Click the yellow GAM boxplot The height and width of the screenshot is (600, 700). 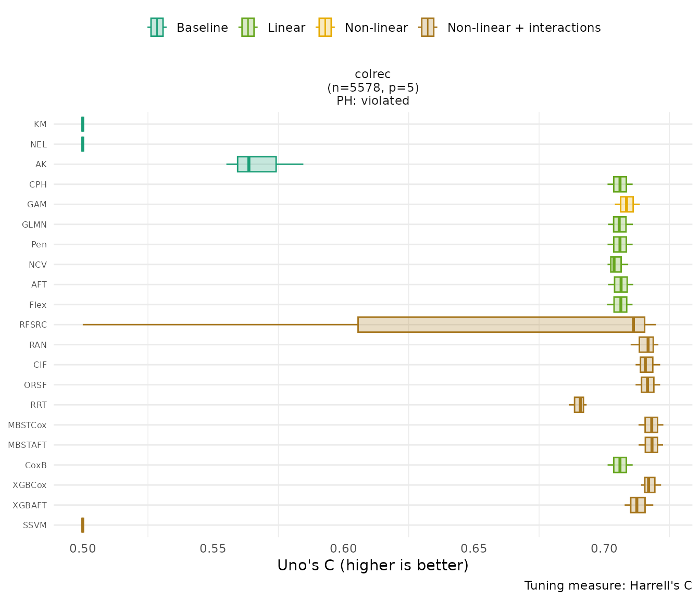627,204
